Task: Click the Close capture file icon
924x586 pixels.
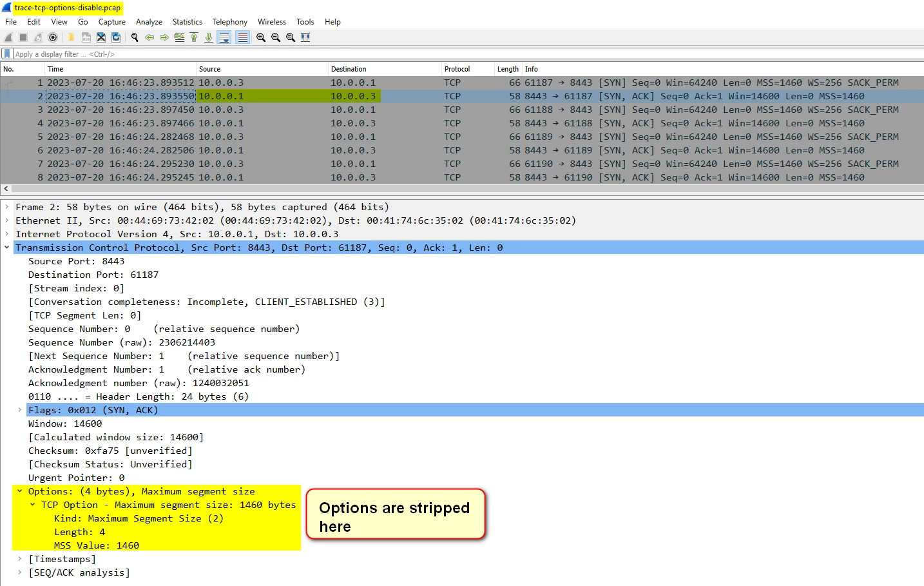Action: pyautogui.click(x=101, y=37)
